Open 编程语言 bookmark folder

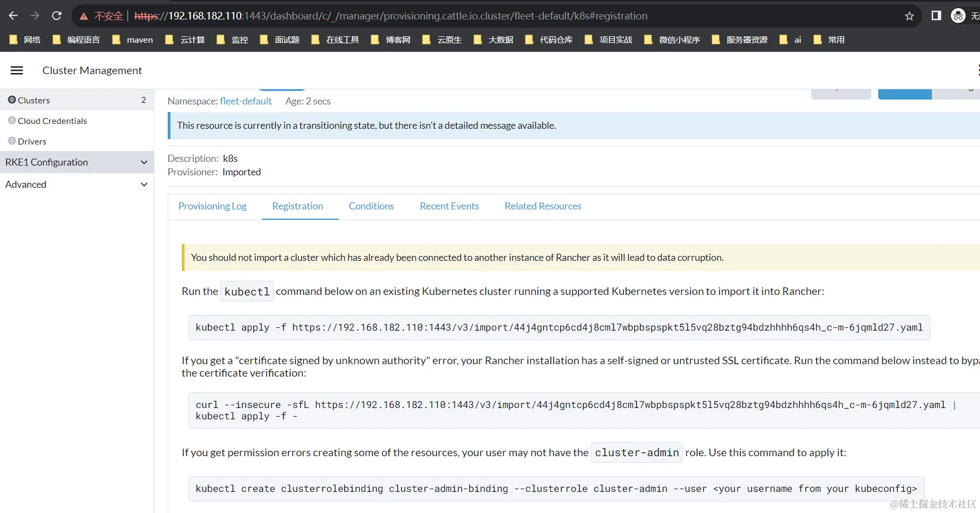(x=76, y=40)
